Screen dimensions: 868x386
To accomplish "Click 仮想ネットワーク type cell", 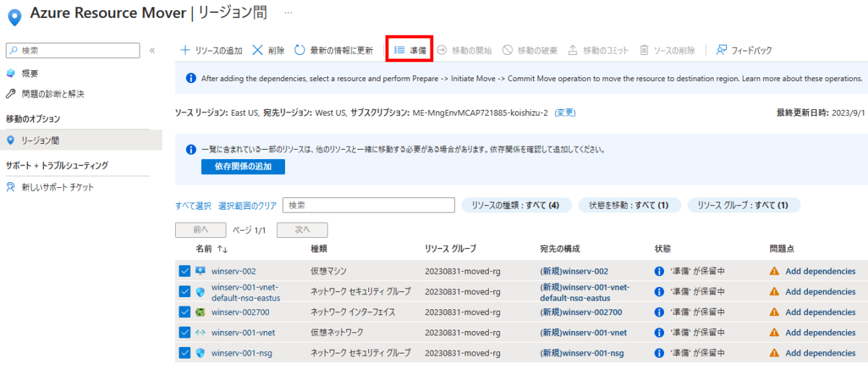I will tap(337, 333).
